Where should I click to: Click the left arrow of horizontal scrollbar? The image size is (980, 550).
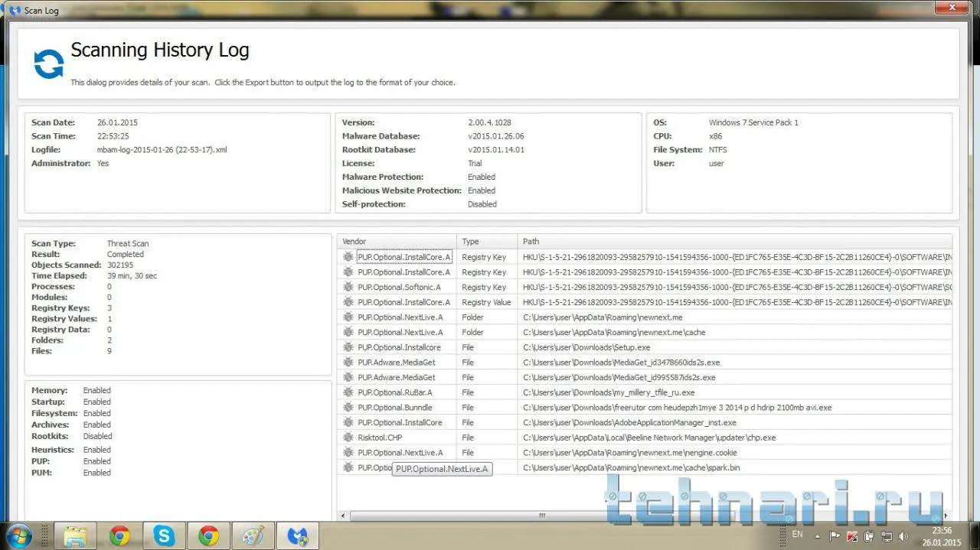[x=342, y=516]
